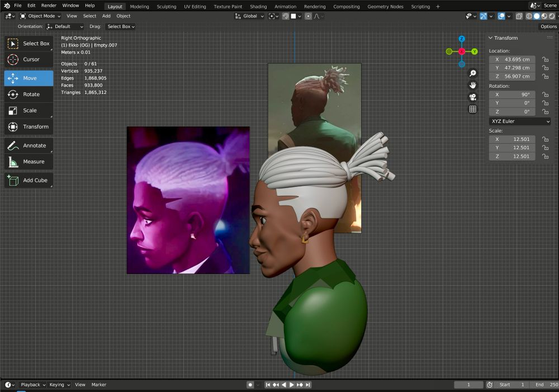Screen dimensions: 559x392
Task: Click the Location X field 43.695 cm
Action: pyautogui.click(x=512, y=60)
